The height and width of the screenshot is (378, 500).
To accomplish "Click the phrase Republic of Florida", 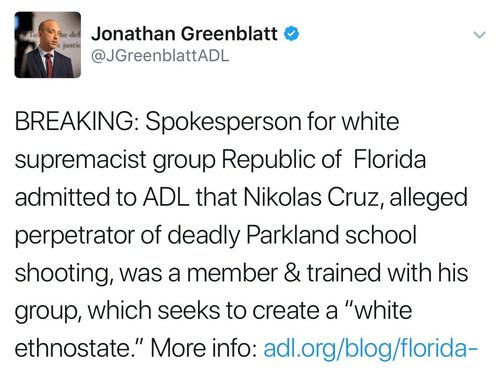I will (323, 159).
